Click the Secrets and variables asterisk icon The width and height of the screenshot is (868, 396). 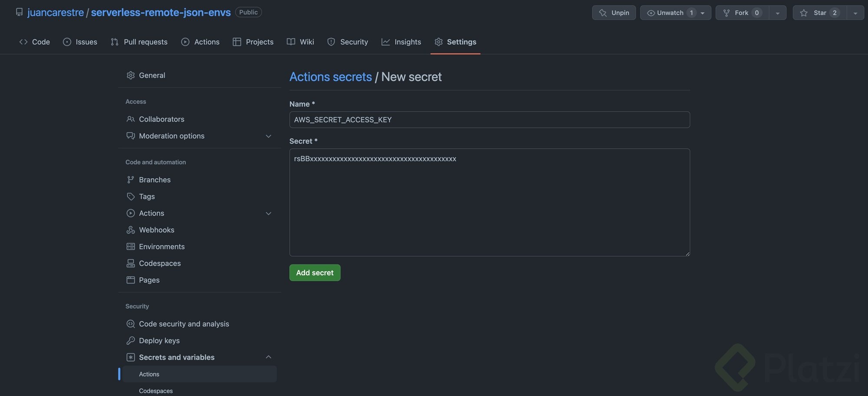click(131, 357)
